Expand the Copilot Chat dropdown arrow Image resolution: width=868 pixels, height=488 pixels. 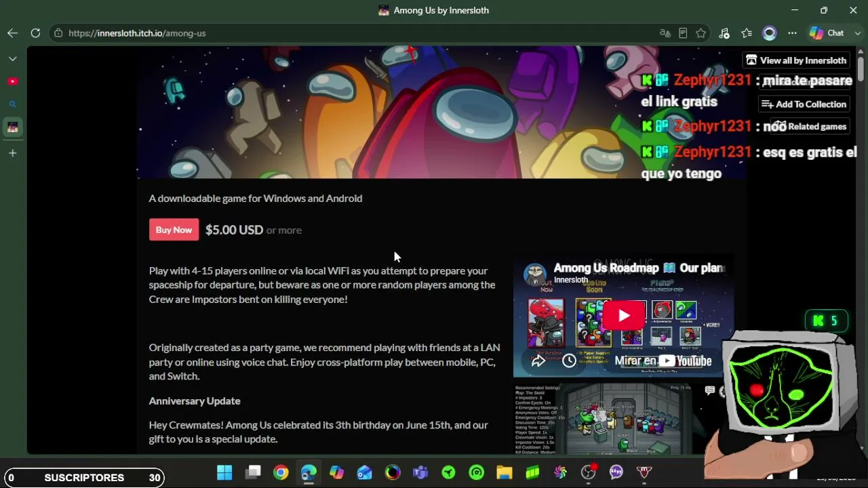tap(856, 33)
